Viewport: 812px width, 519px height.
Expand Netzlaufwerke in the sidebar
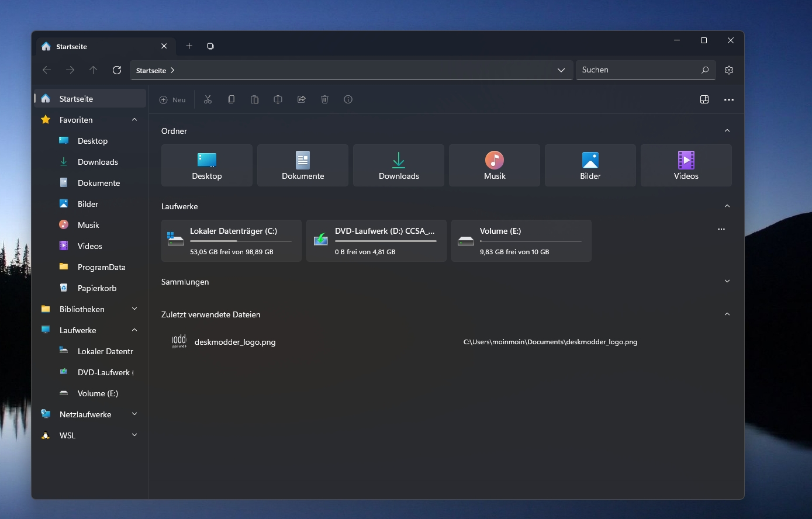134,414
